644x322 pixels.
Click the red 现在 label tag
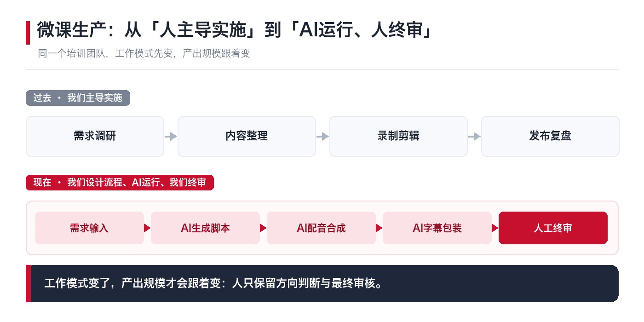[x=120, y=183]
